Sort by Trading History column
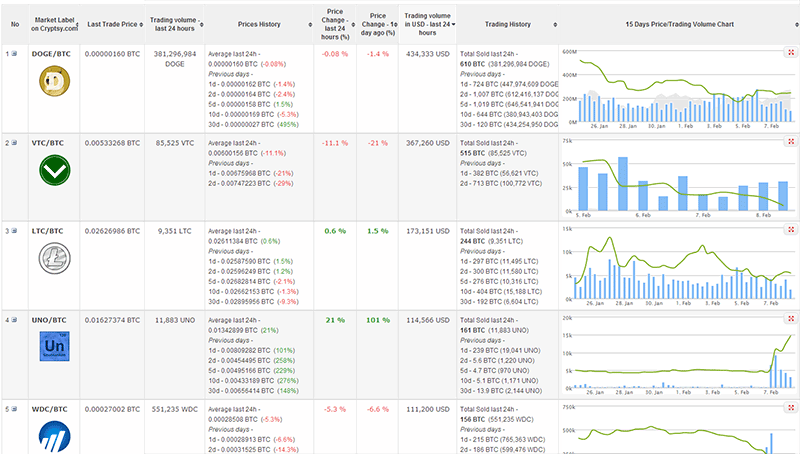The height and width of the screenshot is (454, 800). 508,24
